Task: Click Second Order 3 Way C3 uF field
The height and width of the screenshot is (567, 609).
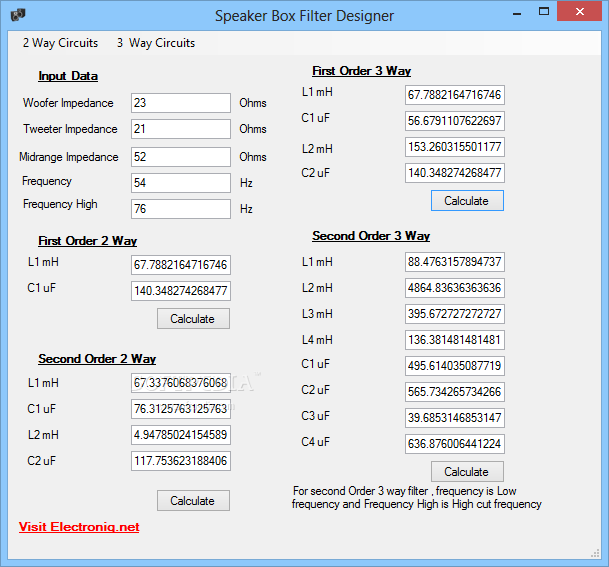Action: (455, 418)
